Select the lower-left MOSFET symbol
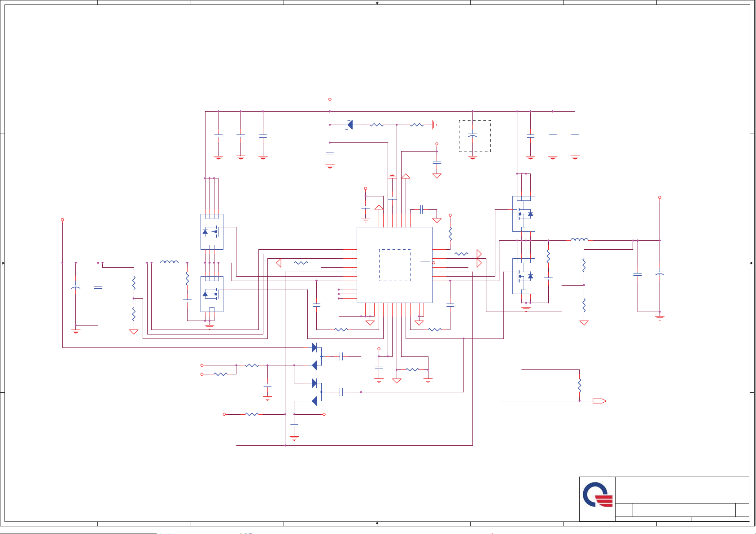This screenshot has width=756, height=534. pyautogui.click(x=212, y=294)
